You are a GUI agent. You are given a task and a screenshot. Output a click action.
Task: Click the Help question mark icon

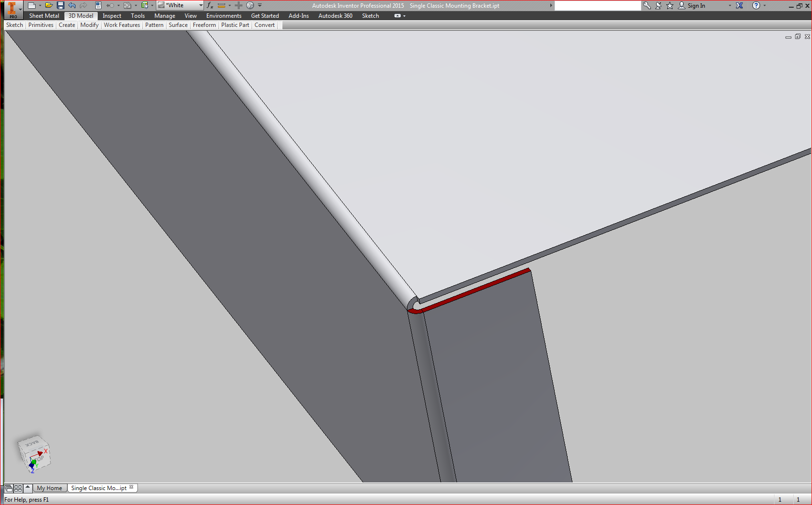tap(756, 5)
